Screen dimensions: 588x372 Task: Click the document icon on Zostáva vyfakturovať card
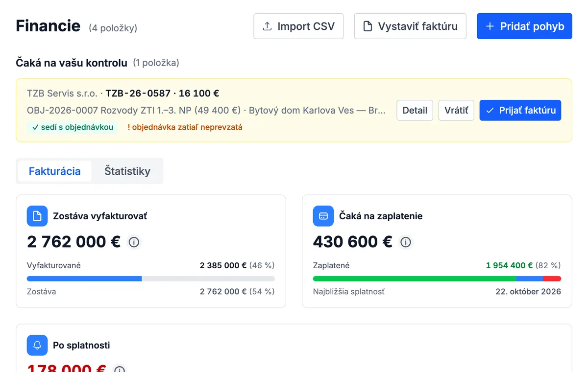coord(37,216)
